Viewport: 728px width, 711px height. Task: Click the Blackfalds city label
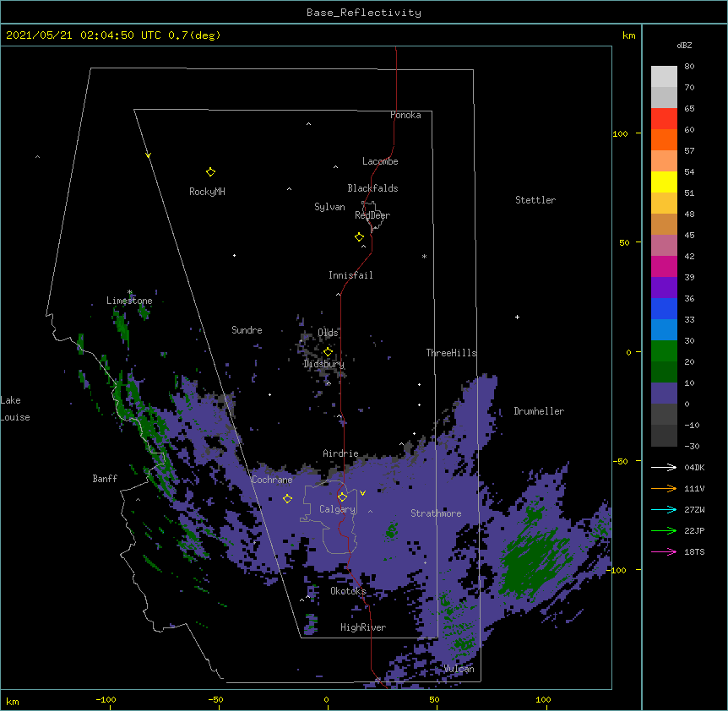pyautogui.click(x=372, y=188)
